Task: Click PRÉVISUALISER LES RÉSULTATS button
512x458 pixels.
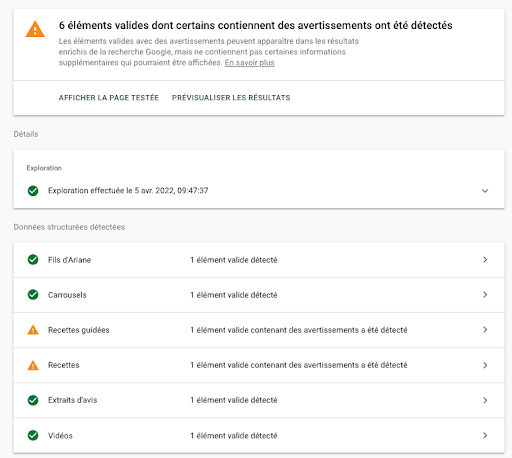Action: (x=231, y=98)
